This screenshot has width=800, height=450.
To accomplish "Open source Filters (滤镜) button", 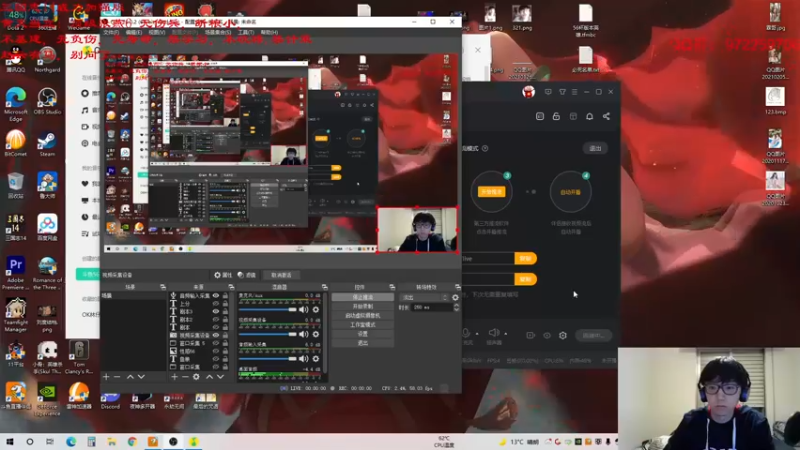I will [x=246, y=275].
